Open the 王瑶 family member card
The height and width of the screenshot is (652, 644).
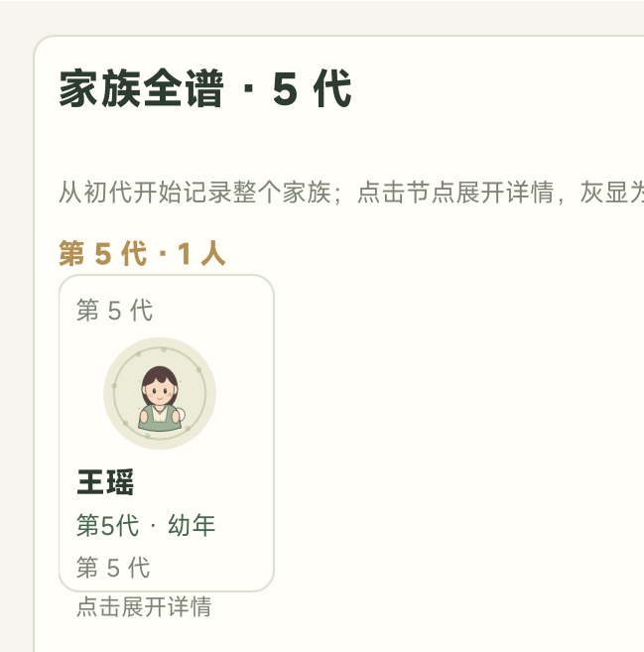[167, 433]
